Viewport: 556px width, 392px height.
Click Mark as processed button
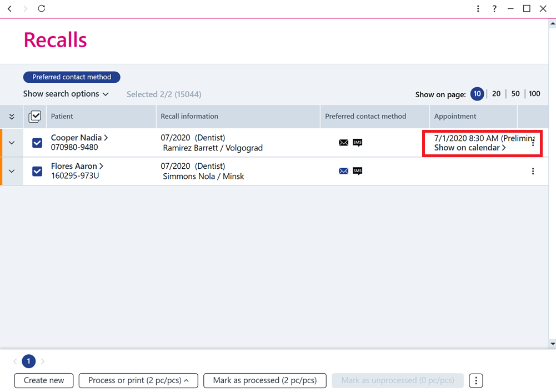pyautogui.click(x=264, y=380)
